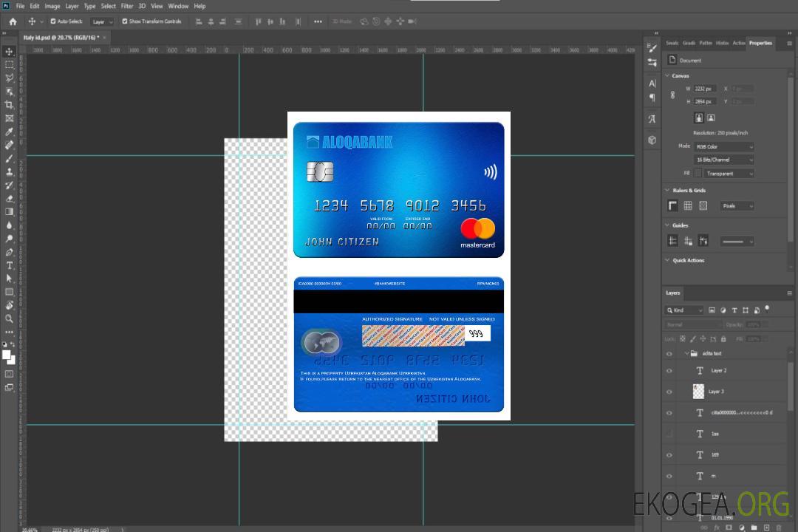The width and height of the screenshot is (798, 532).
Task: Set canvas to landscape orientation
Action: (711, 117)
